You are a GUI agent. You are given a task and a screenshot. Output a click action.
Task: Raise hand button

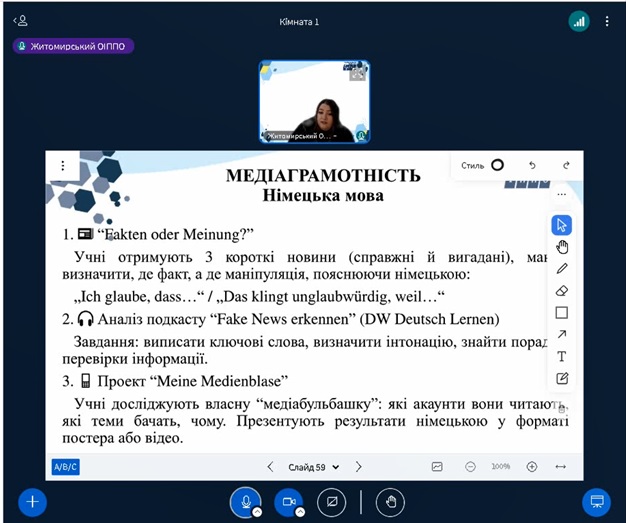pos(389,500)
